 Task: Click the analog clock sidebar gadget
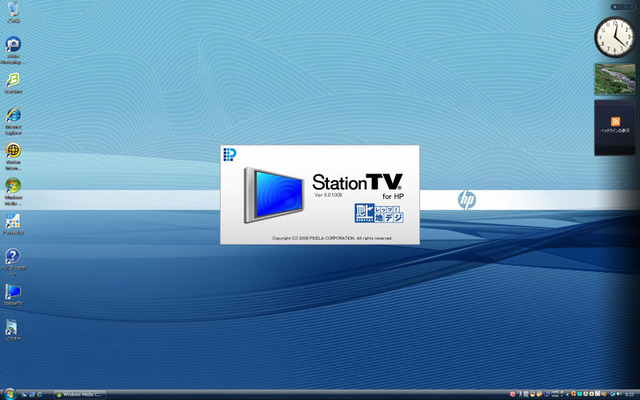click(x=615, y=37)
